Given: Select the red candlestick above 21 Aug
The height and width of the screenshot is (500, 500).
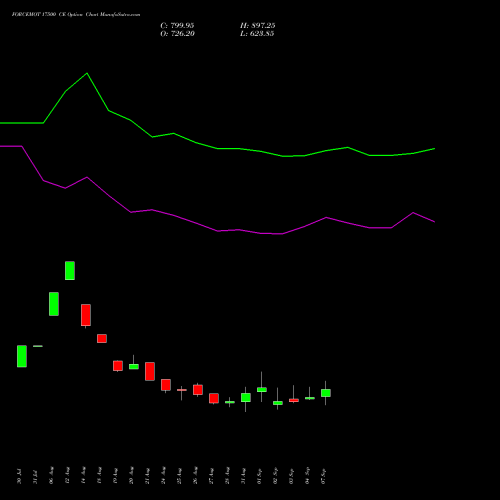Looking at the screenshot, I should pyautogui.click(x=150, y=371).
